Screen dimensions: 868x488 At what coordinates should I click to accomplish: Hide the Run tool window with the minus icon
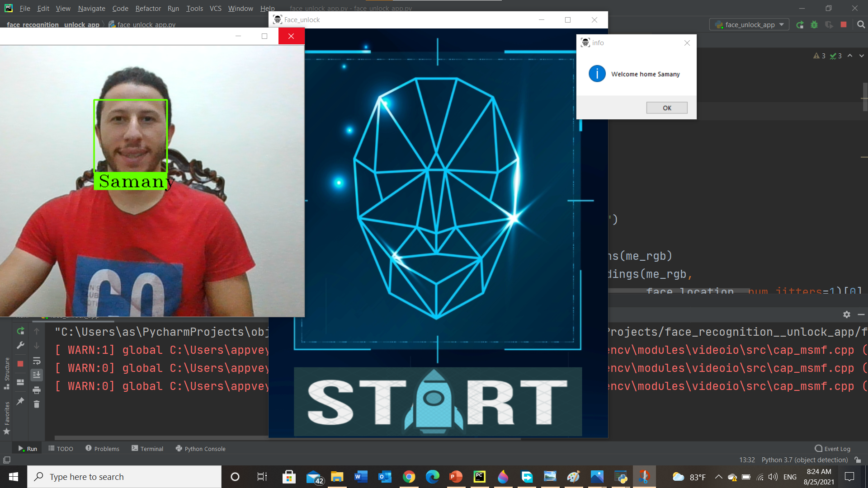click(x=861, y=314)
